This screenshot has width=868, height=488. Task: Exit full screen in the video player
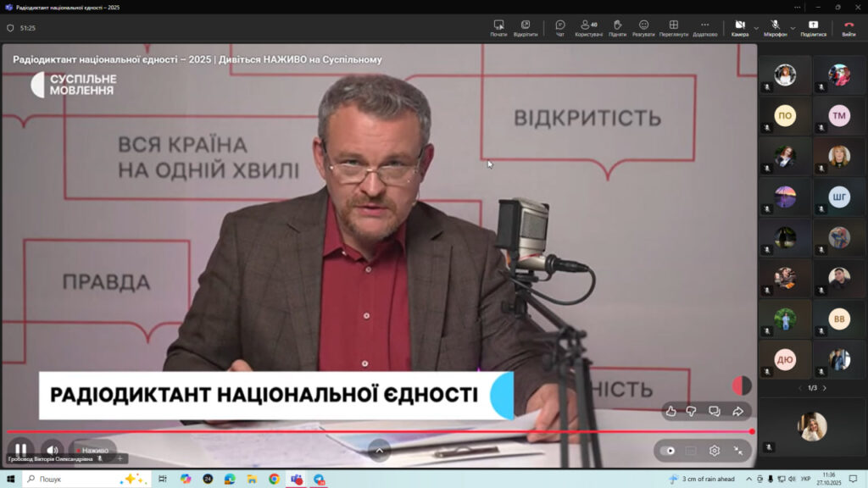738,451
